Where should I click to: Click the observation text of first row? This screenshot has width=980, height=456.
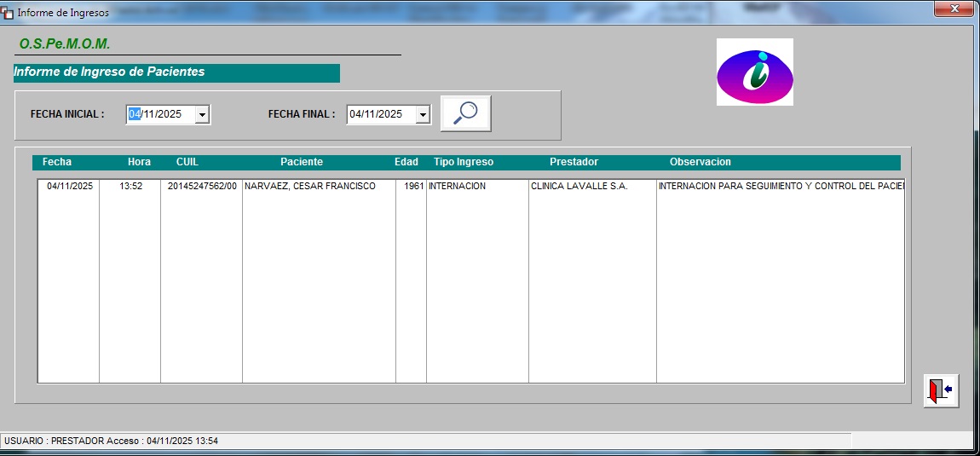click(x=779, y=186)
